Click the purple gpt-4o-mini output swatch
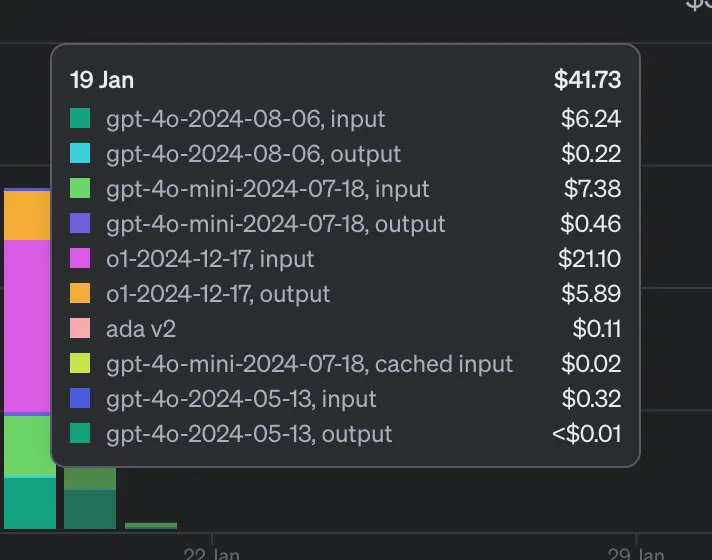Screen dimensions: 712x560 [80, 224]
